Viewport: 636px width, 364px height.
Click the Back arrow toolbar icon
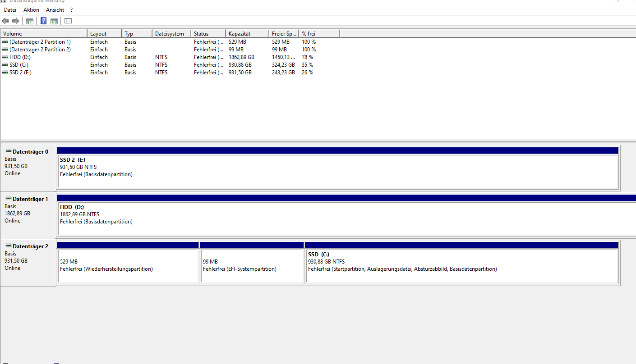coord(5,21)
